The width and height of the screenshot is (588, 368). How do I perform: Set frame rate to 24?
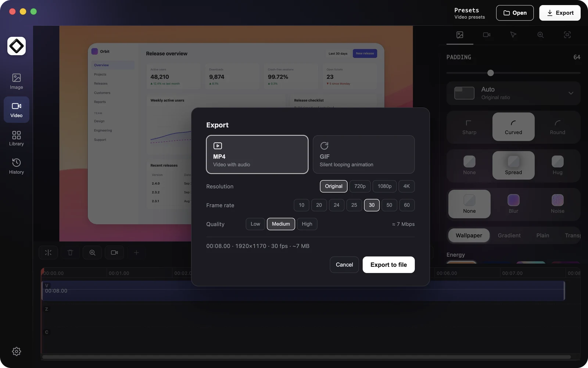pyautogui.click(x=337, y=205)
